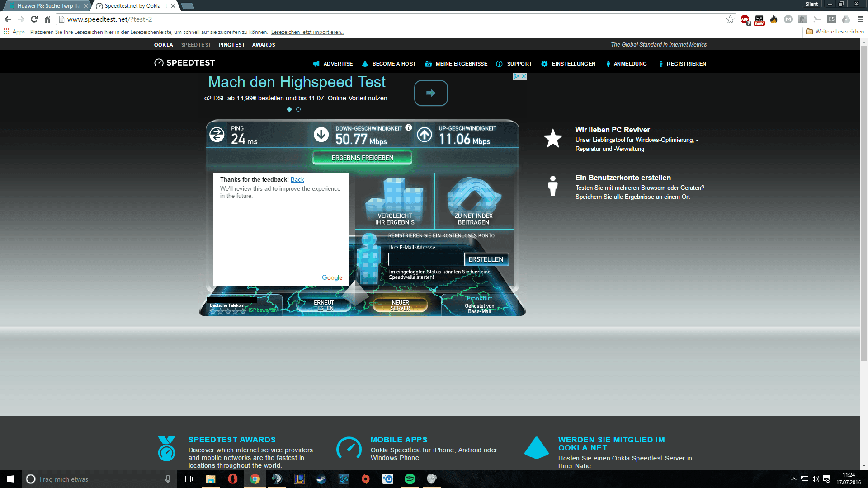Show hidden system tray icons
The height and width of the screenshot is (488, 868).
[x=793, y=479]
